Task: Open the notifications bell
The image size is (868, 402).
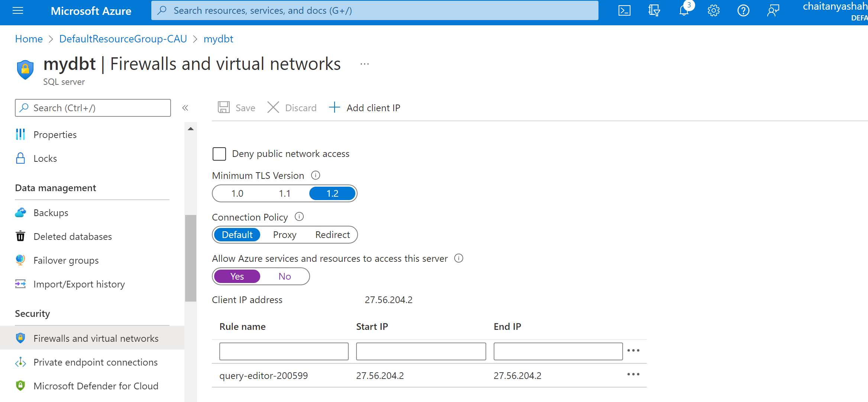Action: coord(684,10)
